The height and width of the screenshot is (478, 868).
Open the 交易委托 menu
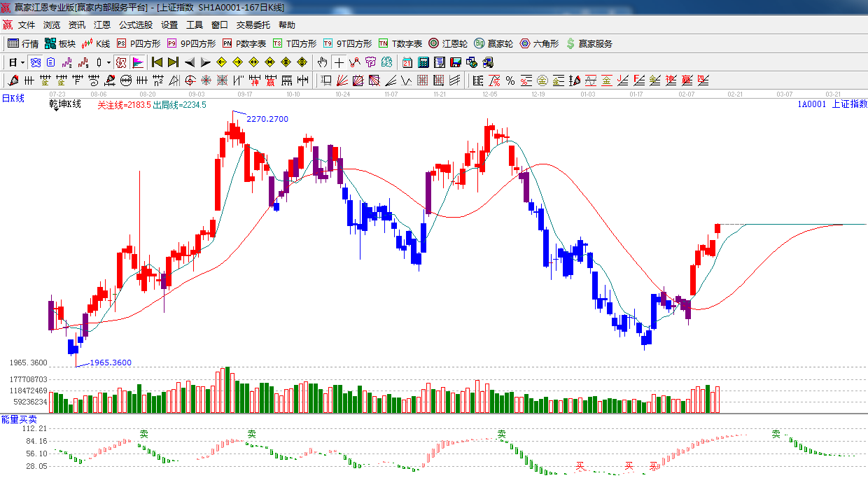[253, 24]
